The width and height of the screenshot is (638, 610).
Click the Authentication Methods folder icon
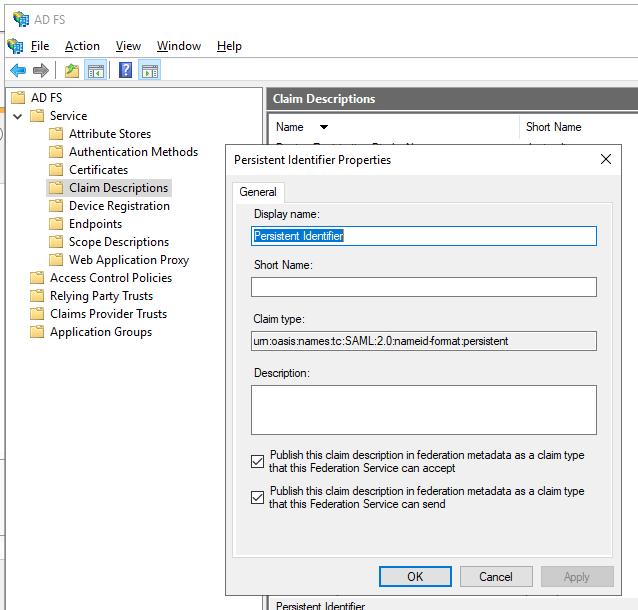pos(56,152)
